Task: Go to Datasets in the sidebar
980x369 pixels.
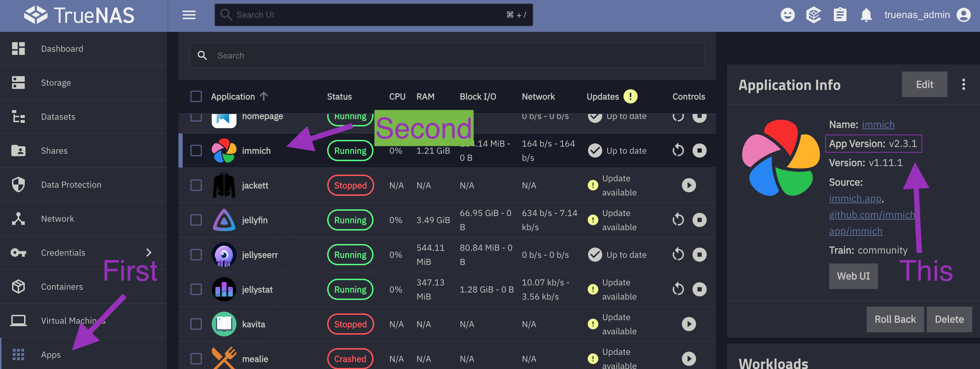Action: tap(58, 117)
